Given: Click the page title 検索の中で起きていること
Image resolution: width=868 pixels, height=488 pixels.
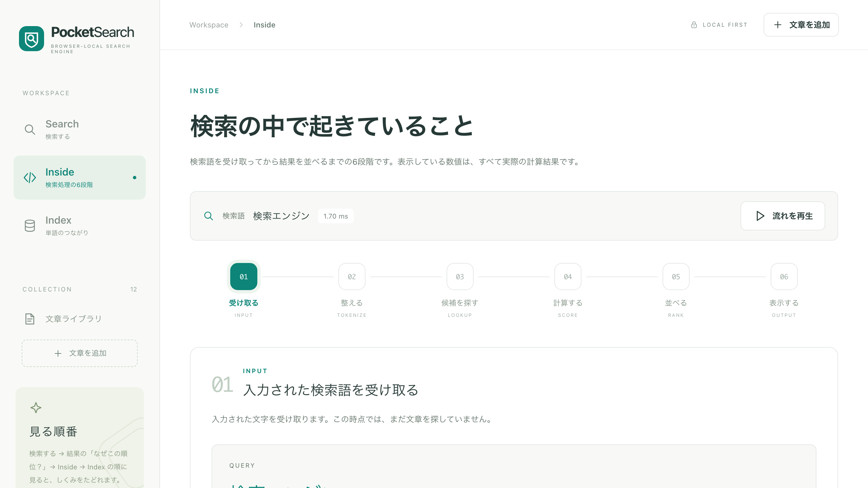Looking at the screenshot, I should pos(332,126).
